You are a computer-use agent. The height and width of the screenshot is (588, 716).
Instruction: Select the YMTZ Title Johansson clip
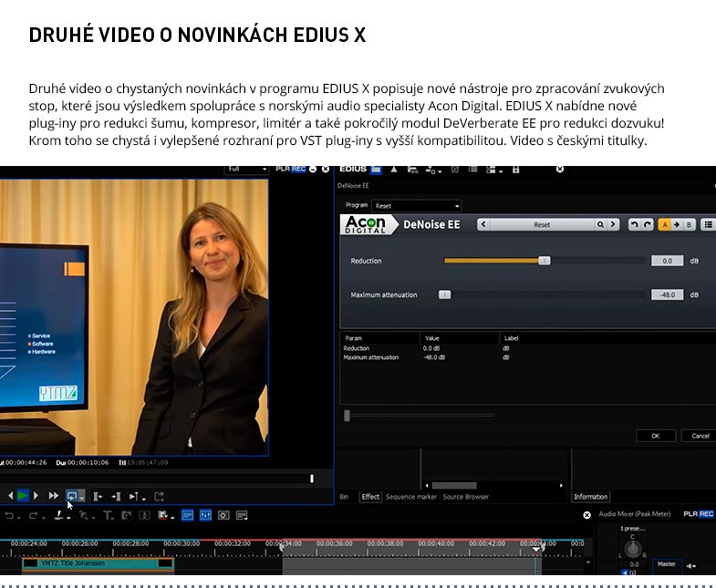pyautogui.click(x=99, y=563)
